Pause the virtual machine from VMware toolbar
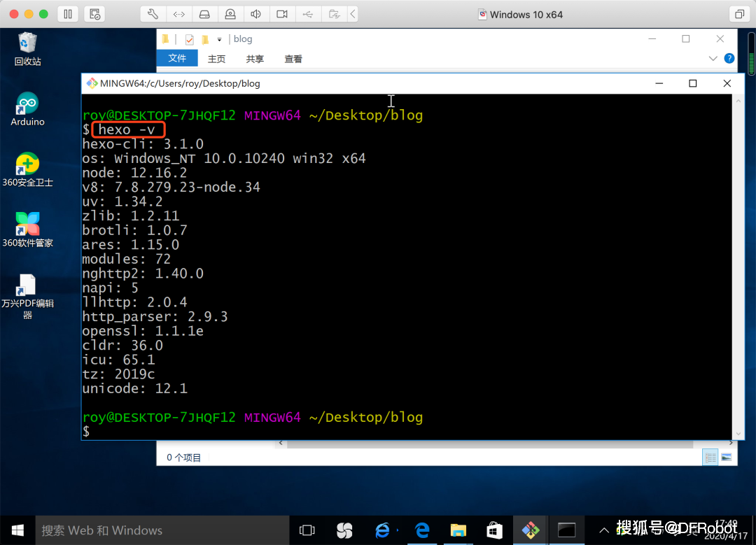756x545 pixels. [x=68, y=14]
